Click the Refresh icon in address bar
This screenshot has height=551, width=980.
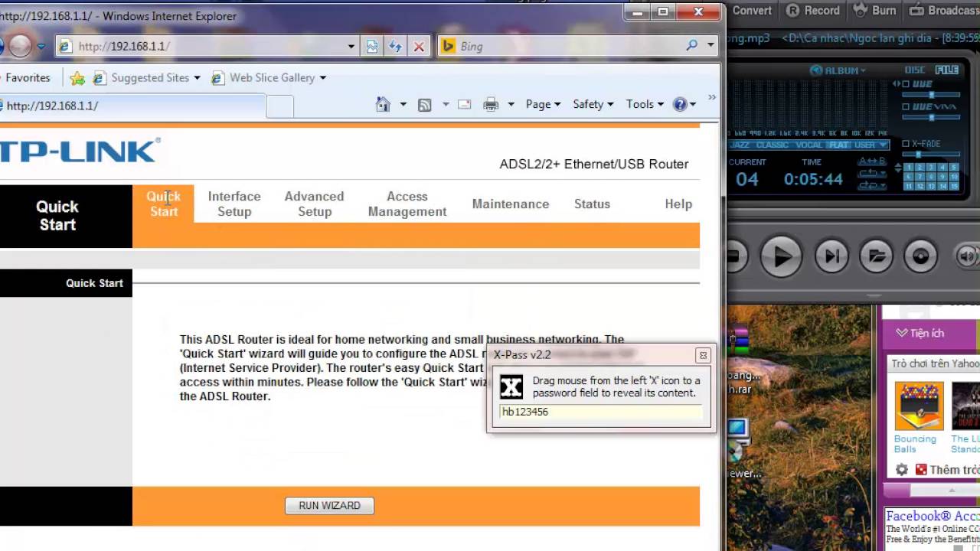(395, 46)
